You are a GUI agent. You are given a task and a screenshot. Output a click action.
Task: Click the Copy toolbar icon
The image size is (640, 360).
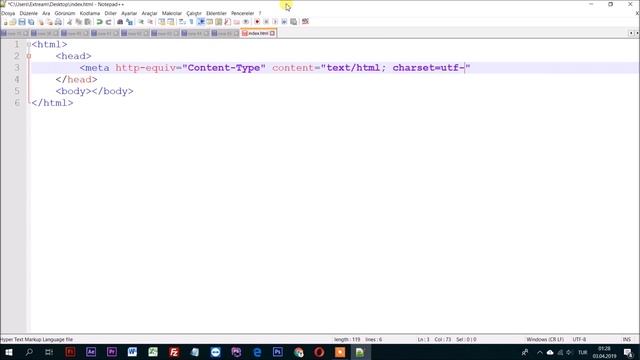tap(78, 22)
